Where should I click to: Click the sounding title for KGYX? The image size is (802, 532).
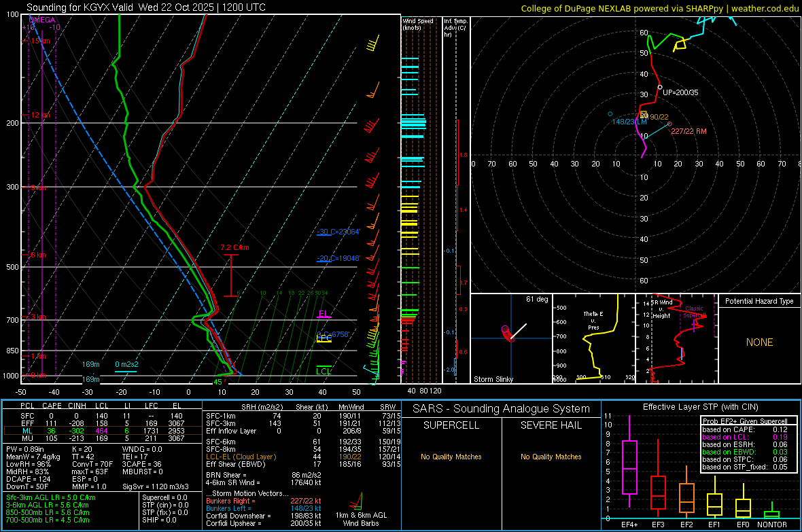[x=145, y=7]
